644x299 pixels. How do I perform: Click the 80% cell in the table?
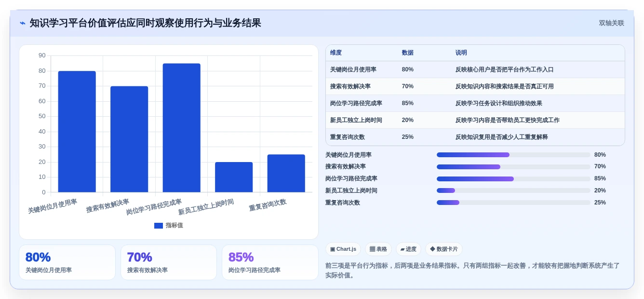click(408, 69)
